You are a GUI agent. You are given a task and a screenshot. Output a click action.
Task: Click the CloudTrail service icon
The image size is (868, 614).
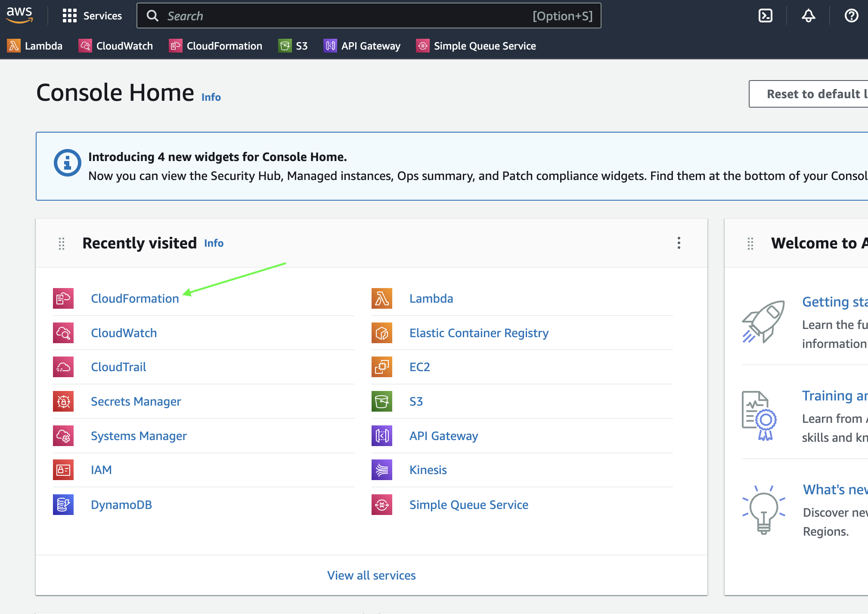pos(63,367)
